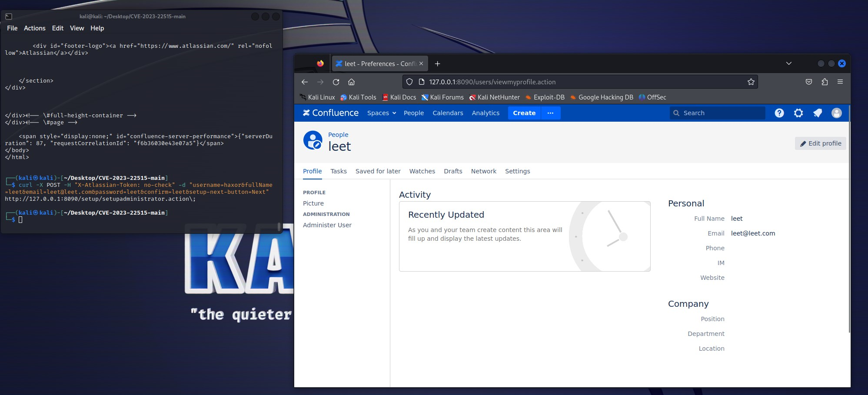
Task: Open Kali Tools bookmark
Action: [358, 97]
